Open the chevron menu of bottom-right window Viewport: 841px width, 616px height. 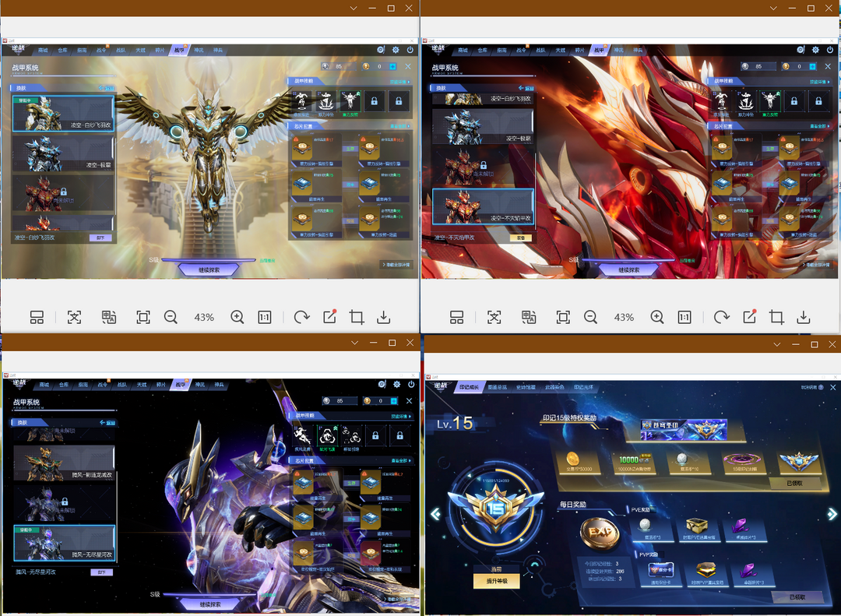tap(777, 343)
